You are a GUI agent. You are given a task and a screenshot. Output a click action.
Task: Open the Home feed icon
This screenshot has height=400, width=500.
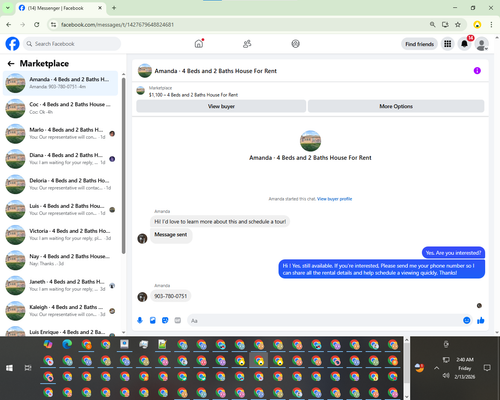199,44
